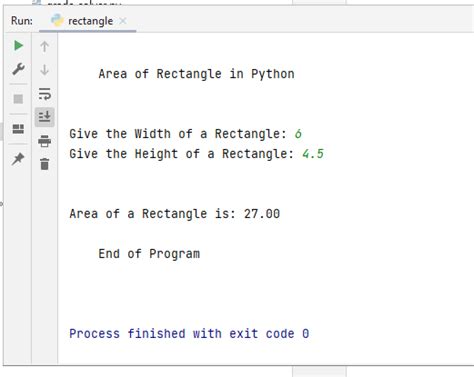Click the green input value 4.5
Viewport: 474px width, 377px height.
coord(313,154)
